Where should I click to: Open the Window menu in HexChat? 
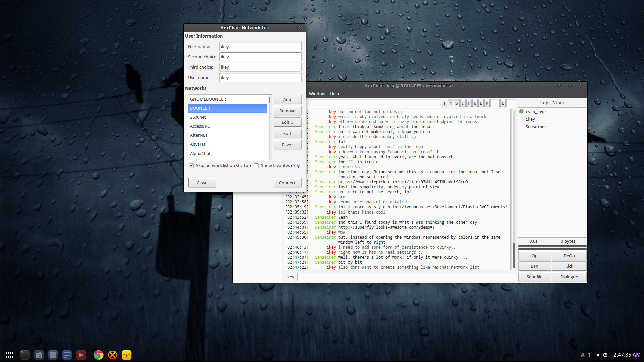(x=317, y=94)
